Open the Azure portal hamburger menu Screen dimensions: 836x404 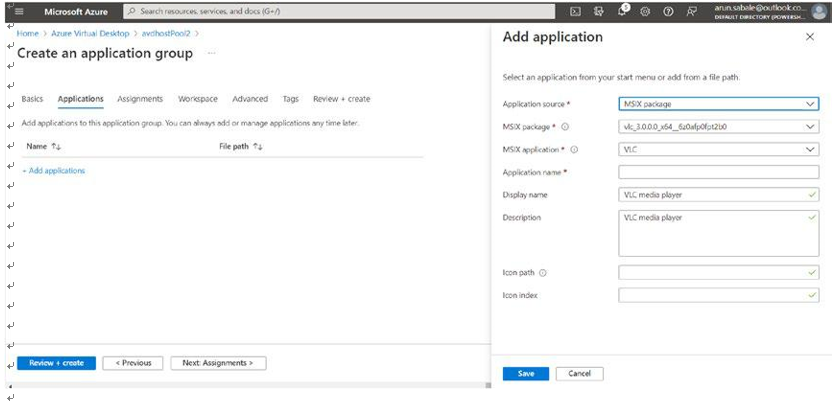pyautogui.click(x=19, y=12)
